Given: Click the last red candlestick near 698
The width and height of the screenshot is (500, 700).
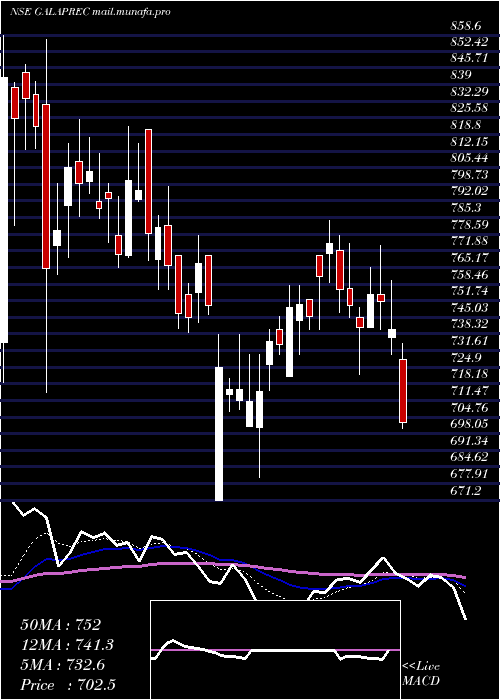Looking at the screenshot, I should click(403, 391).
